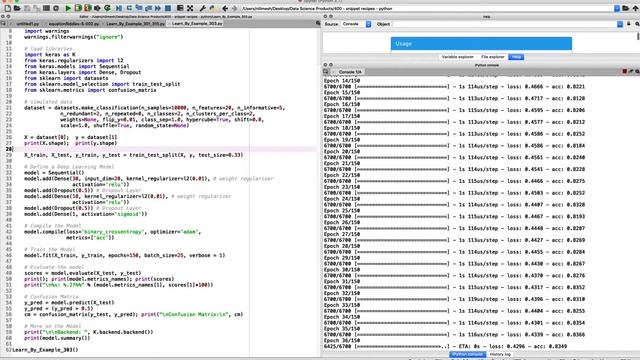Step into function in debugger
The height and width of the screenshot is (360, 640).
point(139,8)
